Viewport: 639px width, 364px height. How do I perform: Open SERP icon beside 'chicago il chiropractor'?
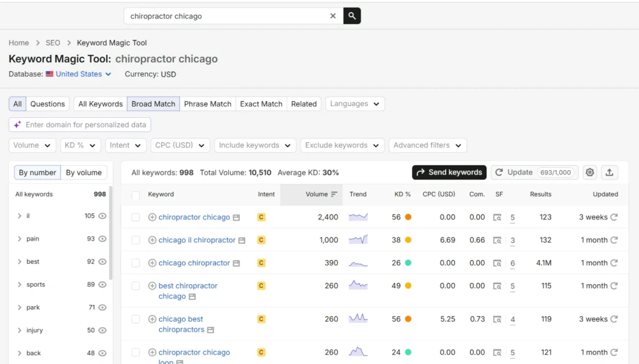coord(241,241)
